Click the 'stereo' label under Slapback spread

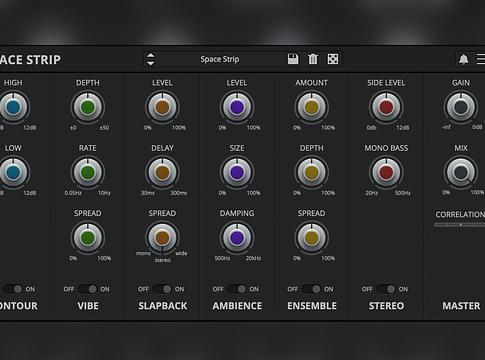click(162, 260)
